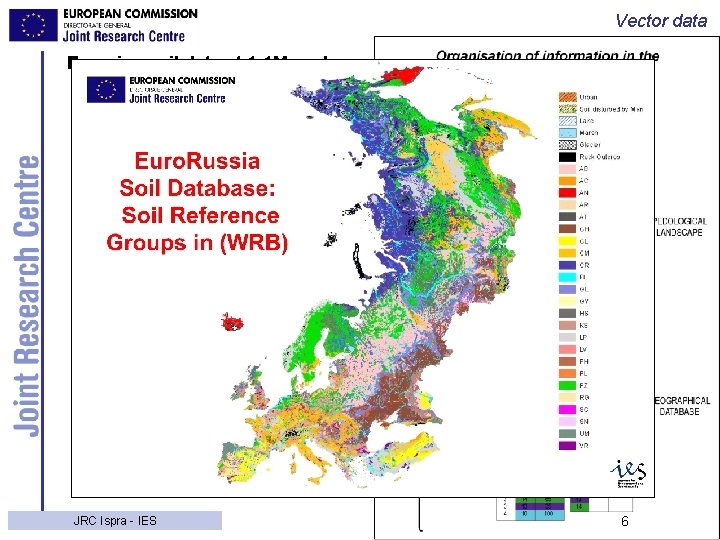Select the amber CM legend swatch

pyautogui.click(x=568, y=253)
